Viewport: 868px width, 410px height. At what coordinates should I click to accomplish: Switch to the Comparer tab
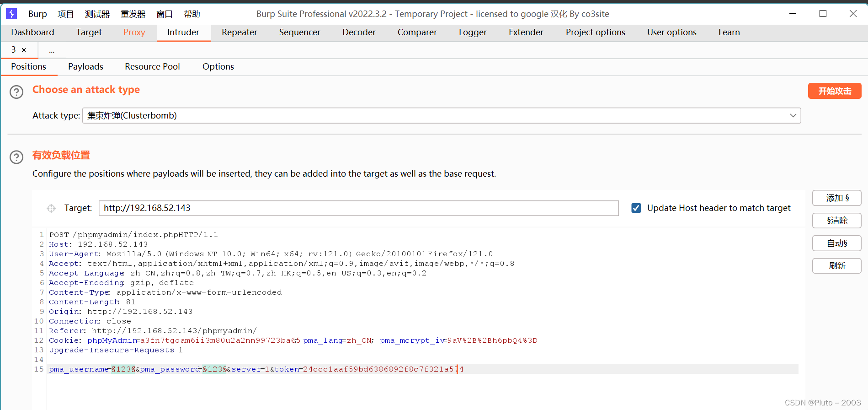417,32
